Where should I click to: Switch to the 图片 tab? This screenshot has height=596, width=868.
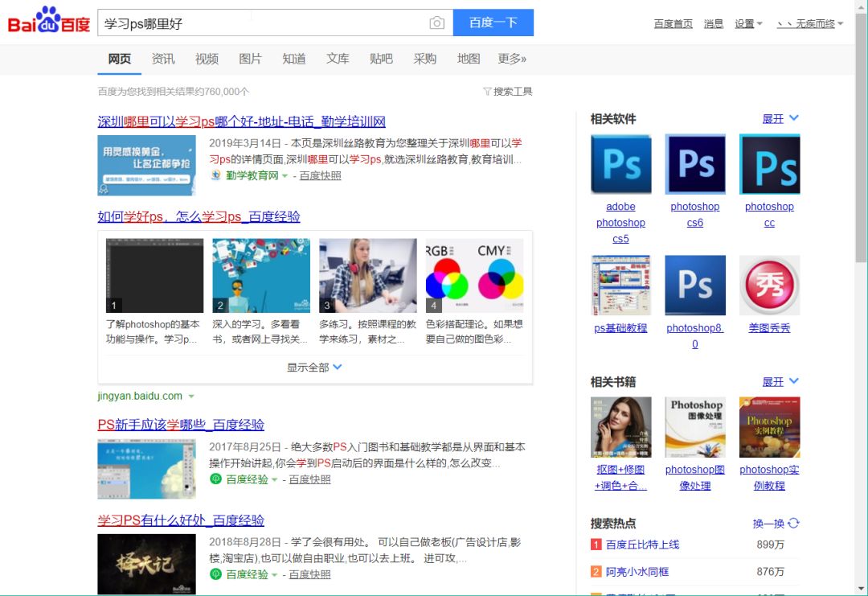point(250,59)
